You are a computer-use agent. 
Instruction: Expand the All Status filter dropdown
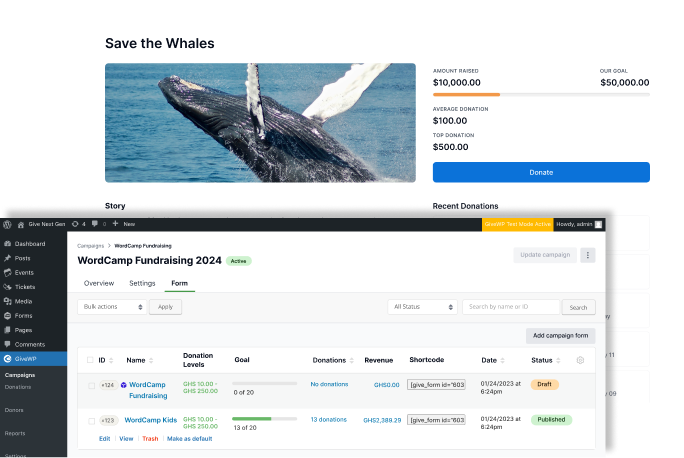[x=422, y=307]
